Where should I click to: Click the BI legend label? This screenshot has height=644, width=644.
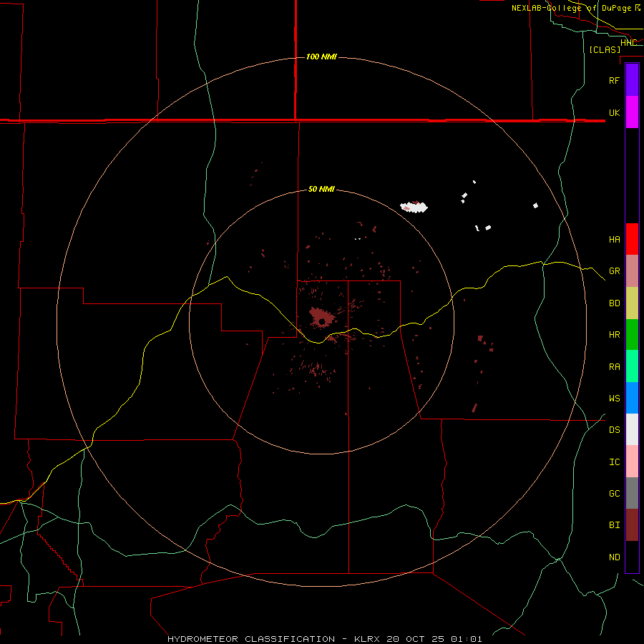tap(614, 525)
